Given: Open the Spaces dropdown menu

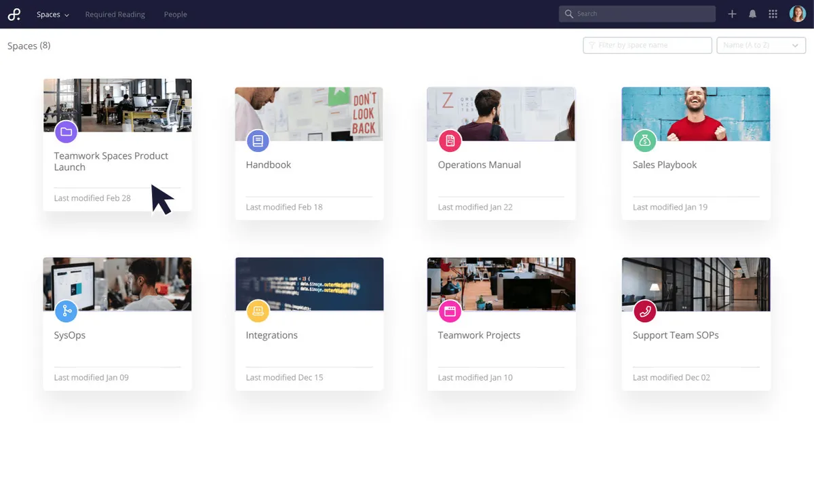Looking at the screenshot, I should pyautogui.click(x=53, y=14).
